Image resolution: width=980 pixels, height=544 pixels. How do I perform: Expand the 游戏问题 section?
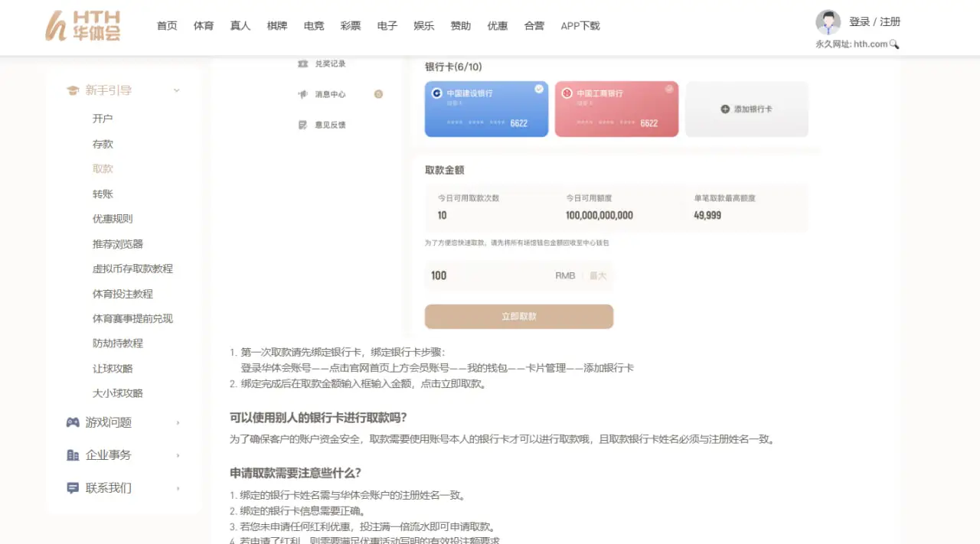179,422
